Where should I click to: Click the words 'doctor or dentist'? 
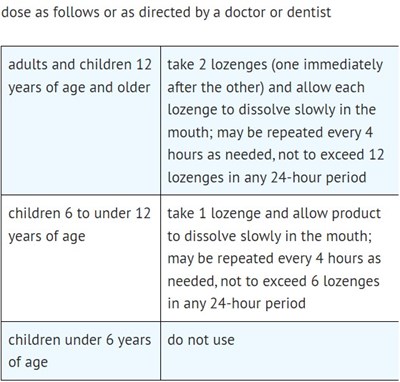coord(278,12)
